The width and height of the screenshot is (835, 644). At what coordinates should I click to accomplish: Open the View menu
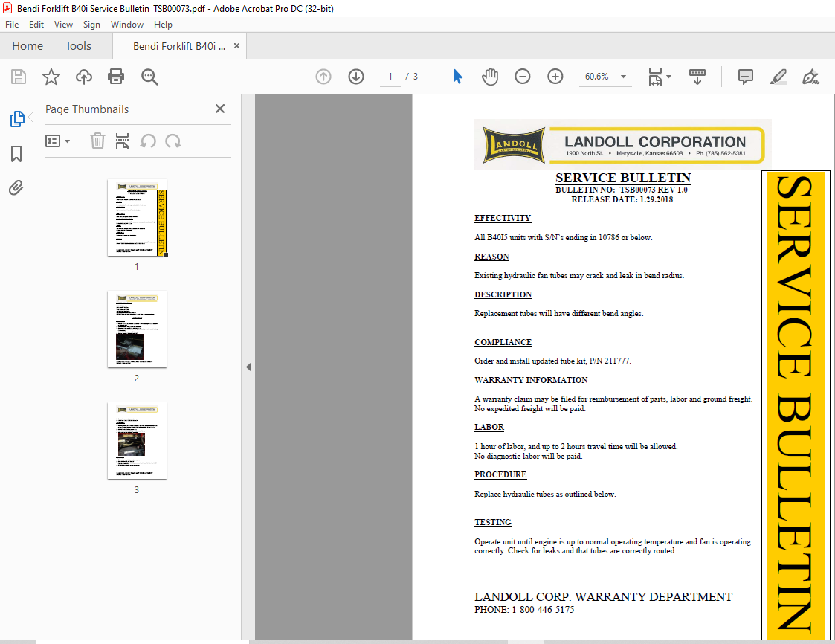(x=63, y=25)
